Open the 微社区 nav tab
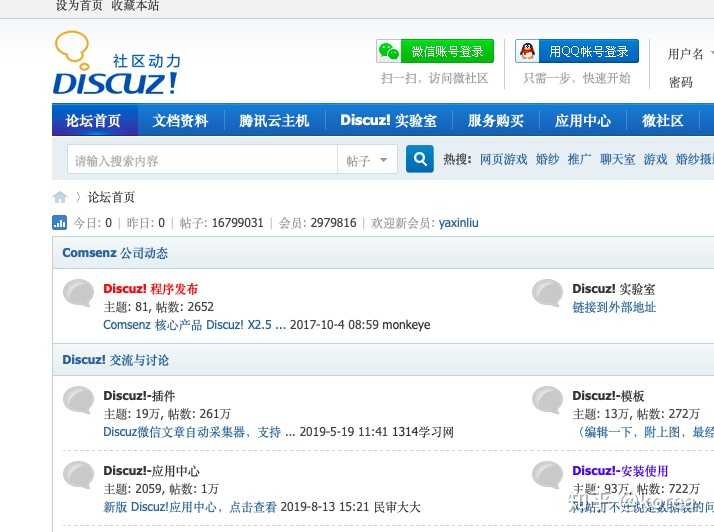 coord(663,120)
